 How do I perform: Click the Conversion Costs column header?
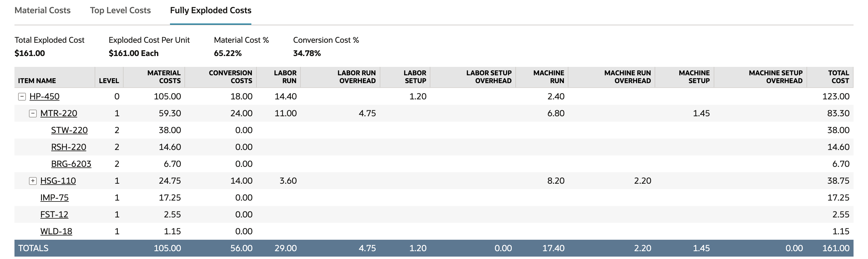[x=220, y=77]
